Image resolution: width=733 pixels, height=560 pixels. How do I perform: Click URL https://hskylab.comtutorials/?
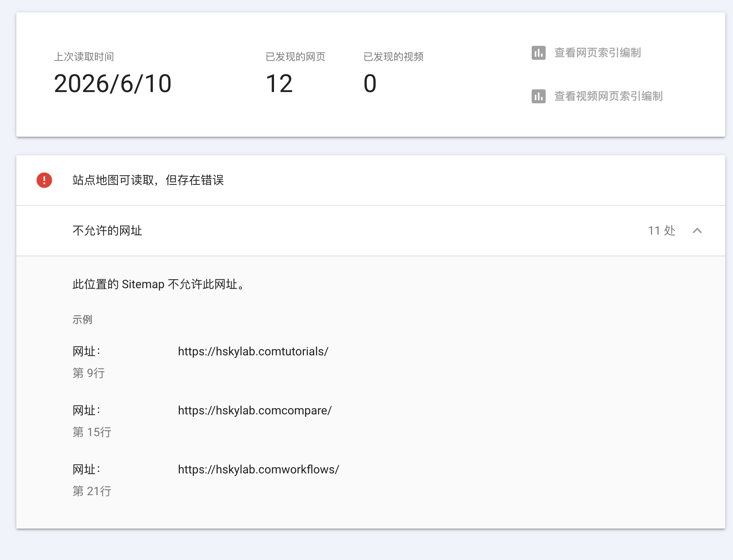point(253,351)
